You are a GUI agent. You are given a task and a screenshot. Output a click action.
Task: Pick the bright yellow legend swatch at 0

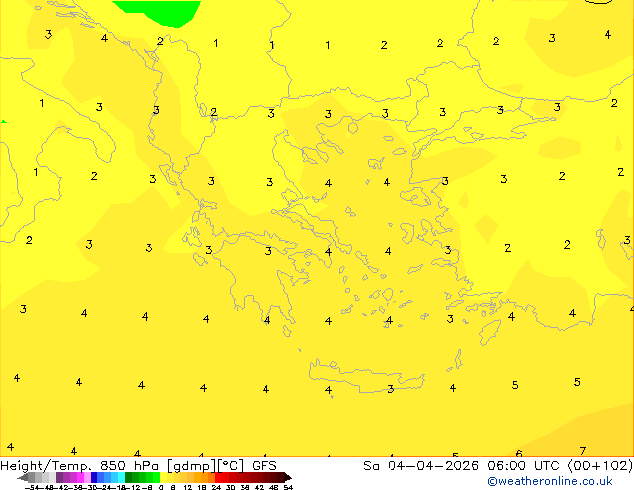(x=163, y=477)
